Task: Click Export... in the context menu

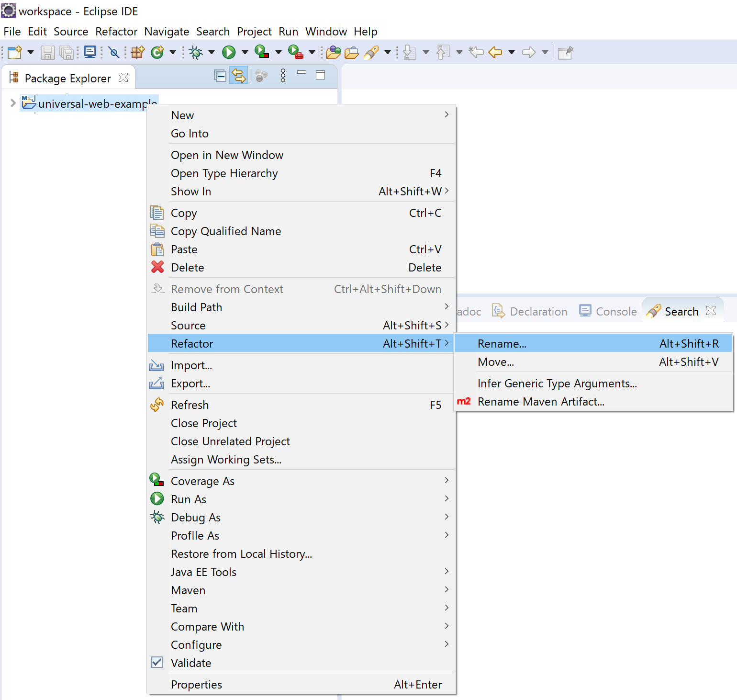Action: pyautogui.click(x=301, y=383)
